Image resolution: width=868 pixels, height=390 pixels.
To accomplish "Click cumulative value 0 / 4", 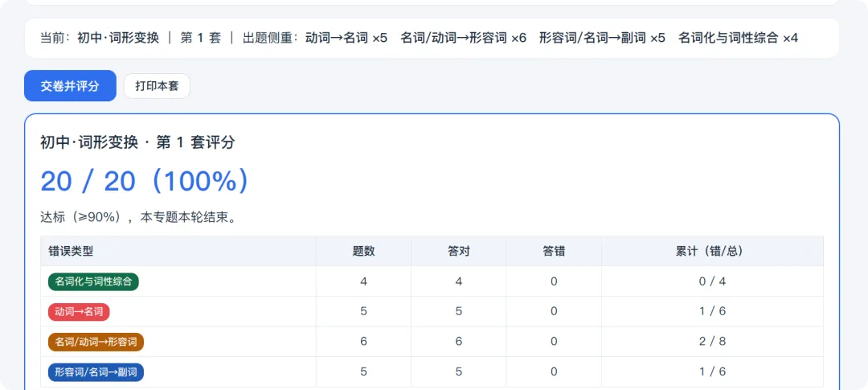I will (x=712, y=281).
